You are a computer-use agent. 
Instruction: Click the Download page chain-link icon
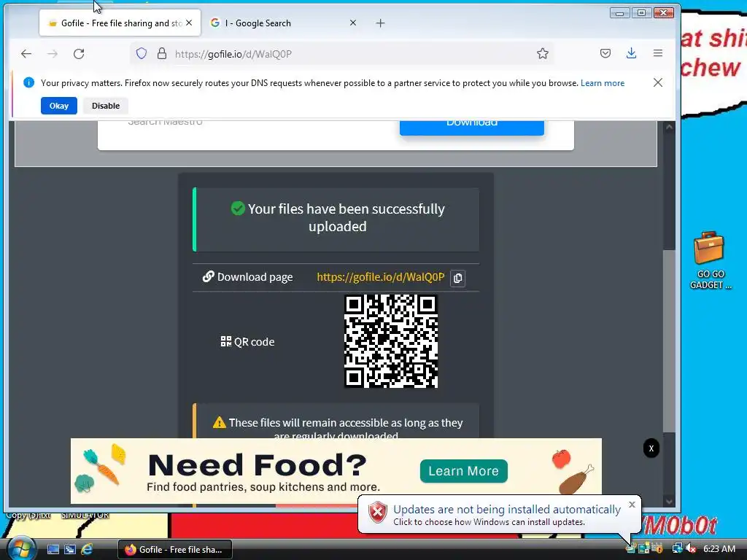point(208,276)
